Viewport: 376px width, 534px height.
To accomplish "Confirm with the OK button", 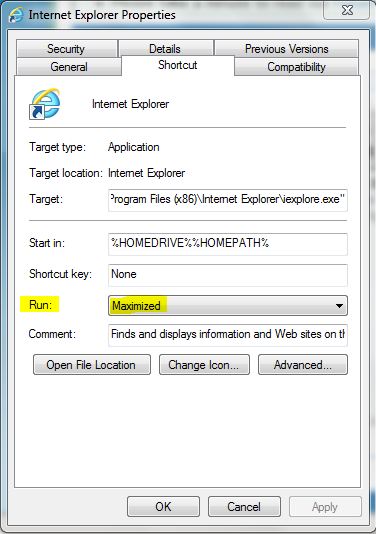I will click(x=163, y=506).
